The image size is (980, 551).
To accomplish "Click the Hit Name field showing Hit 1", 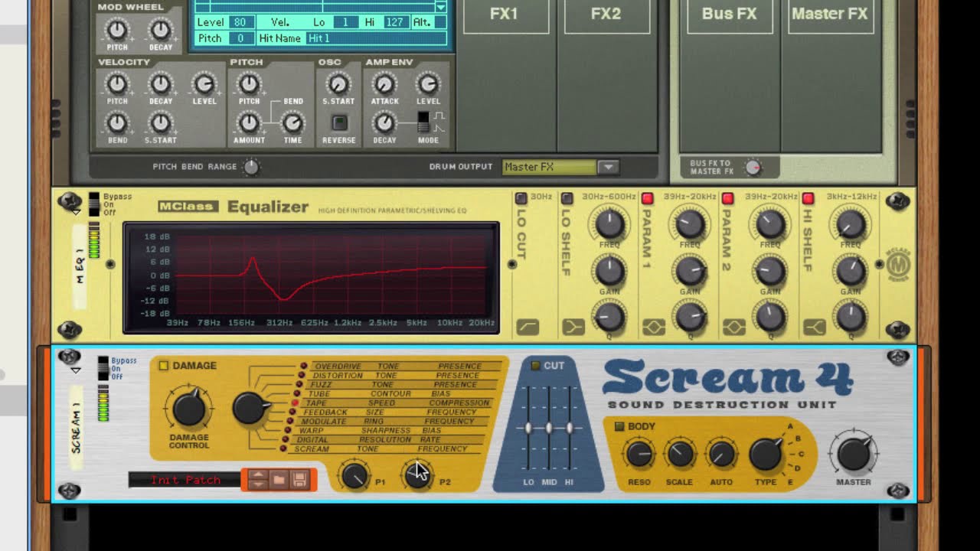I will (376, 38).
